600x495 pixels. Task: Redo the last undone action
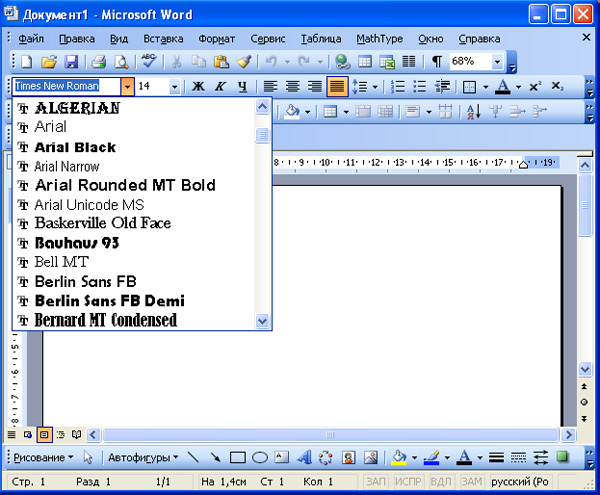click(304, 62)
